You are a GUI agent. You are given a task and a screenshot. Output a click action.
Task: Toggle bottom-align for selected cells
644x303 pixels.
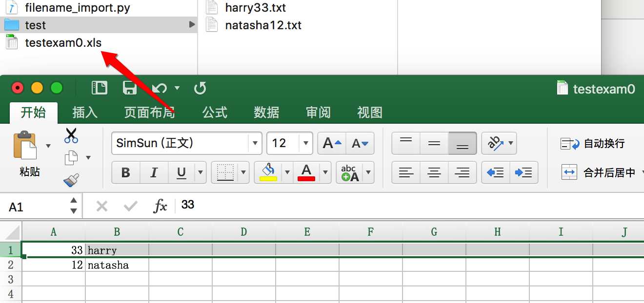[x=462, y=143]
